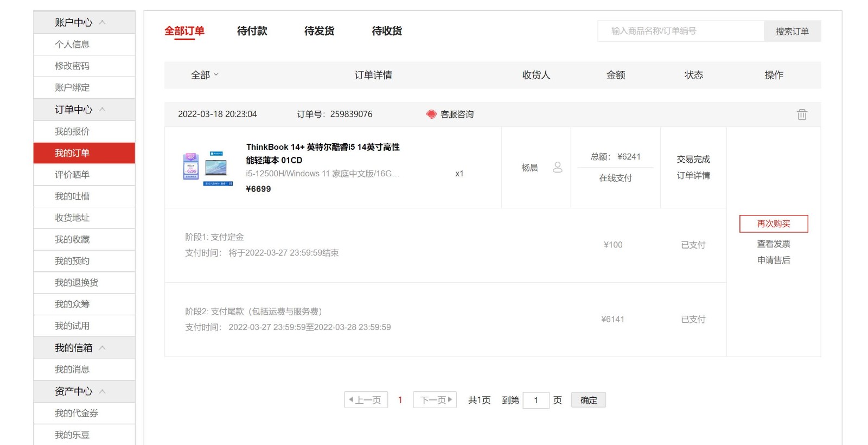
Task: Open 我的众筹 in sidebar
Action: tap(84, 304)
